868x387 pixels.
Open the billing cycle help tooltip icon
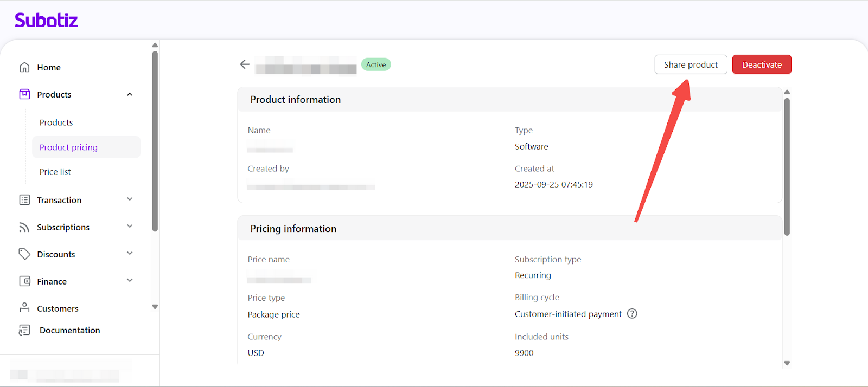[632, 314]
